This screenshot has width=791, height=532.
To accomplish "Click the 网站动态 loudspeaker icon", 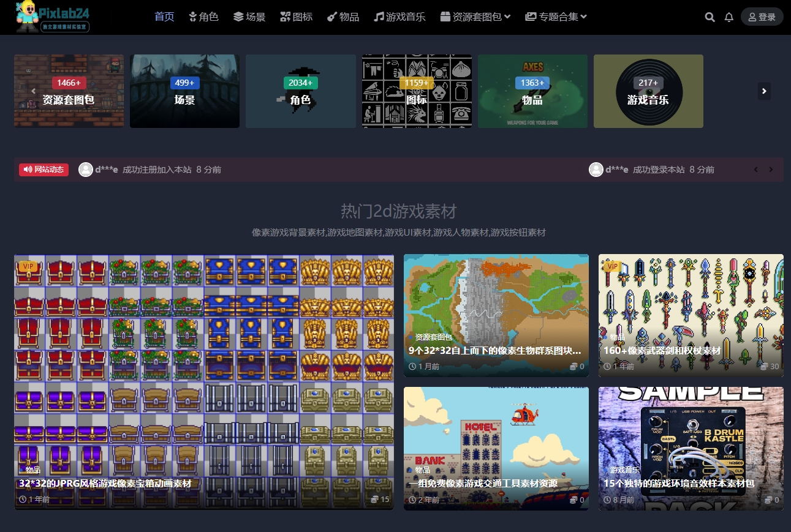I will pyautogui.click(x=26, y=170).
